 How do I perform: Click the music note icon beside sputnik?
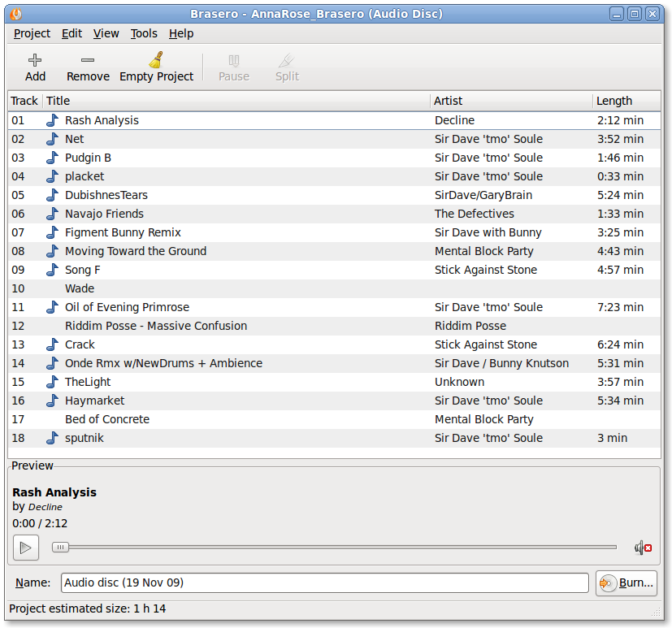pyautogui.click(x=53, y=438)
